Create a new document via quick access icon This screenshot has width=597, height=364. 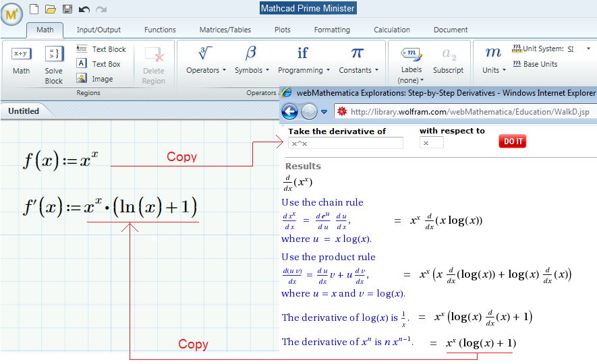(34, 9)
